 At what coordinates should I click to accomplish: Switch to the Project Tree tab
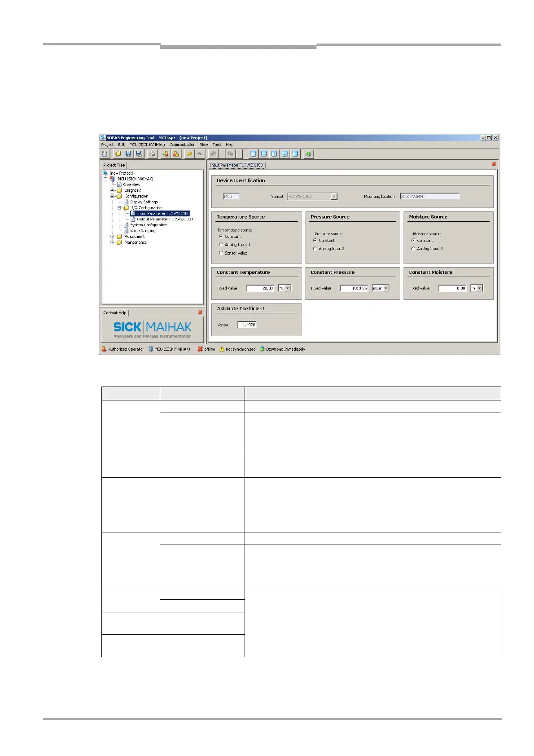click(114, 165)
